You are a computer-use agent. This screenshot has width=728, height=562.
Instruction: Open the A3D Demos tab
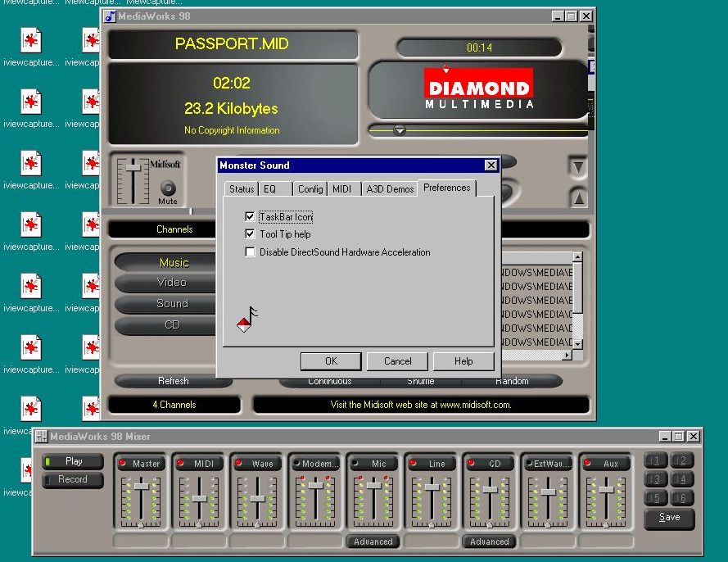click(x=390, y=189)
